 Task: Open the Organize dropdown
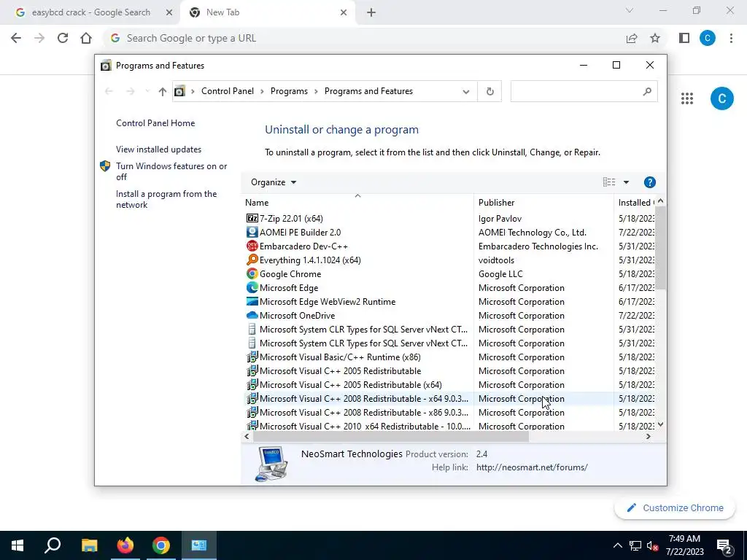[274, 182]
